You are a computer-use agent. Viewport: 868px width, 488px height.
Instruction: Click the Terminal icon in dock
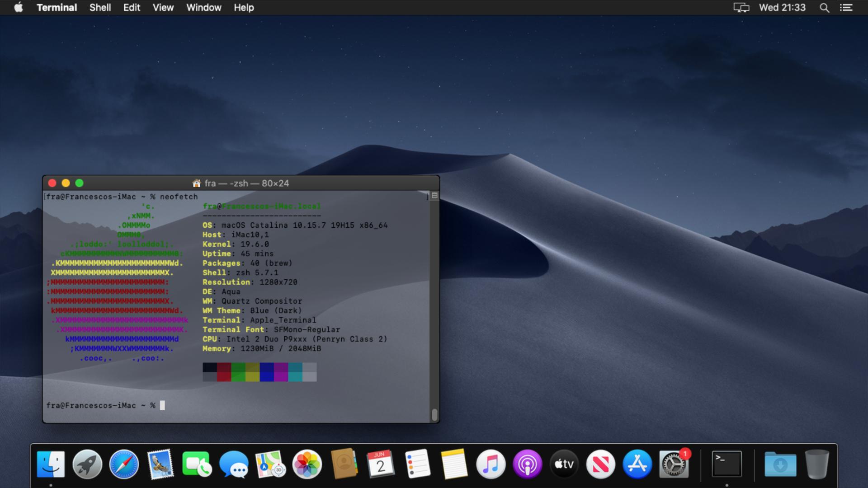[x=726, y=464]
